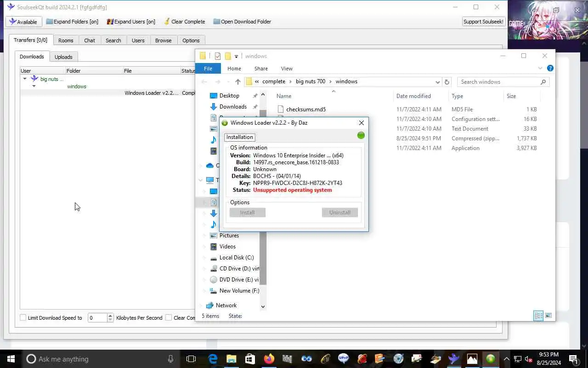Close the Windows Loader dialog
Viewport: 588px width, 368px height.
pyautogui.click(x=362, y=123)
